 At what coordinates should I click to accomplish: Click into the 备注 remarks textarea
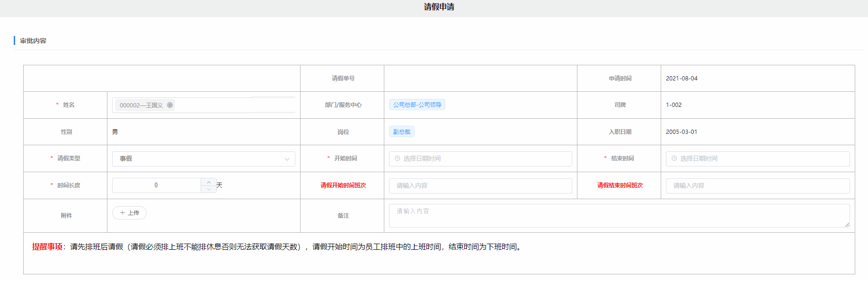pyautogui.click(x=615, y=216)
